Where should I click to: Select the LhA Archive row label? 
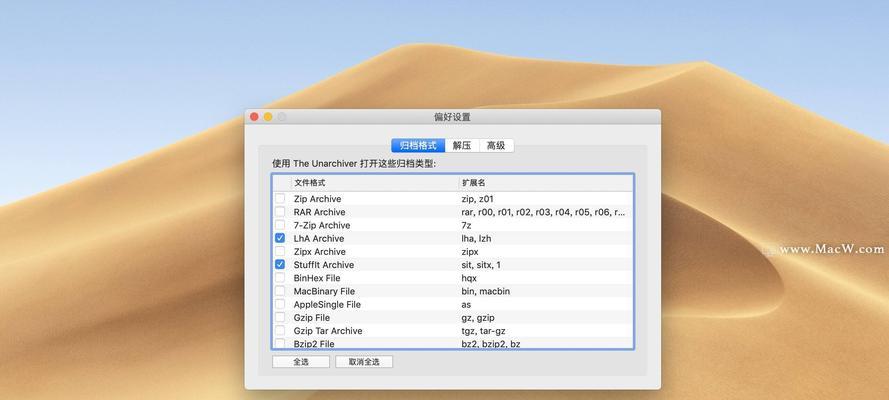pos(319,239)
